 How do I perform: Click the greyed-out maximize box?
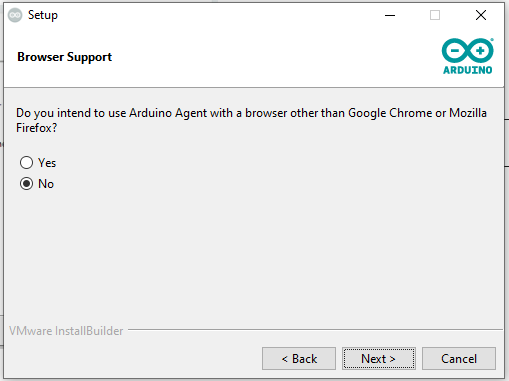tap(435, 15)
